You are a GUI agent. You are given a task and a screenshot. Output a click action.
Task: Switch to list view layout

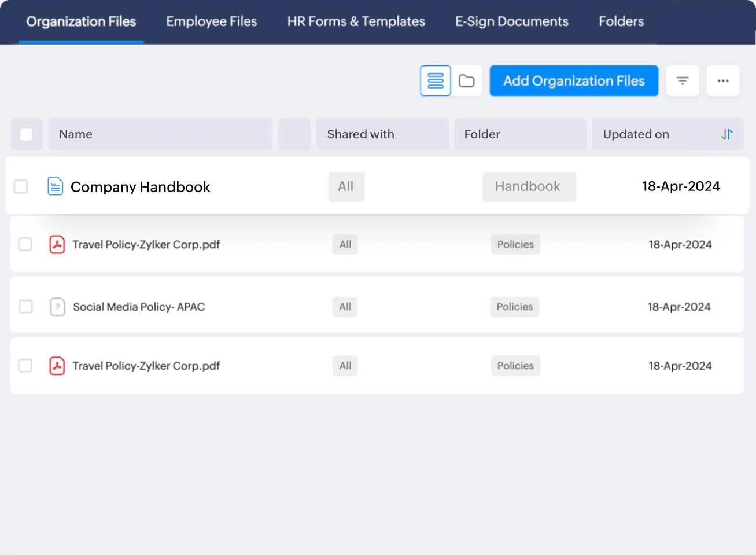(435, 81)
